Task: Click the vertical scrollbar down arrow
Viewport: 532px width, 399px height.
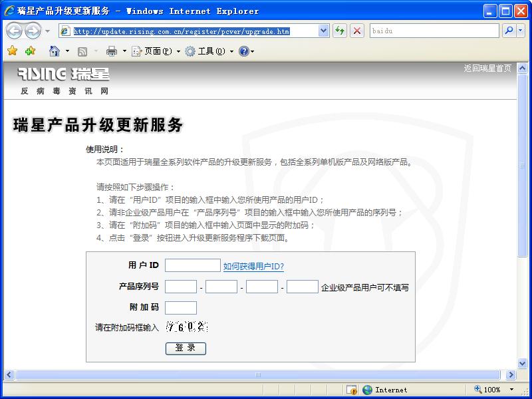Action: tap(523, 363)
